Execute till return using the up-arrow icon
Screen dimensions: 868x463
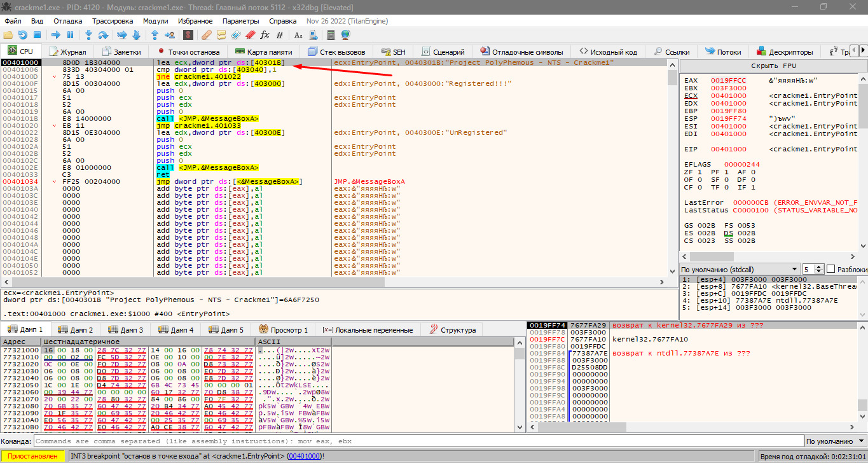click(155, 34)
